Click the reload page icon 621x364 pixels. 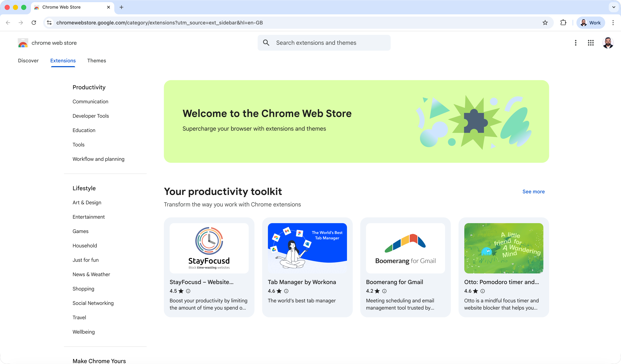(34, 22)
